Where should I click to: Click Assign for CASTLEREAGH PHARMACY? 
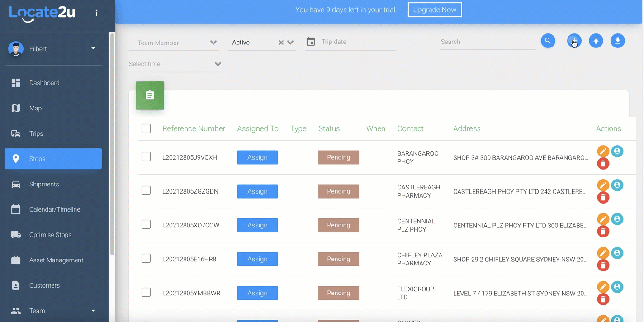[x=257, y=191]
